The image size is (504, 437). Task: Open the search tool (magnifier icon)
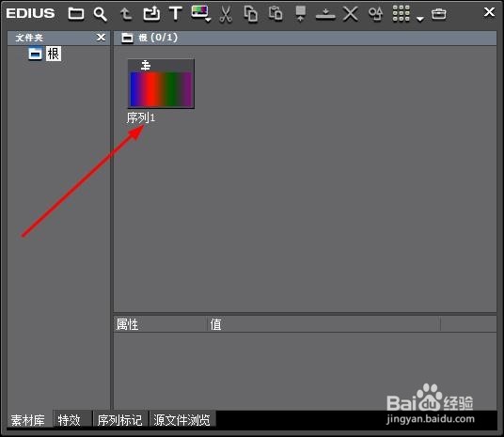point(101,14)
